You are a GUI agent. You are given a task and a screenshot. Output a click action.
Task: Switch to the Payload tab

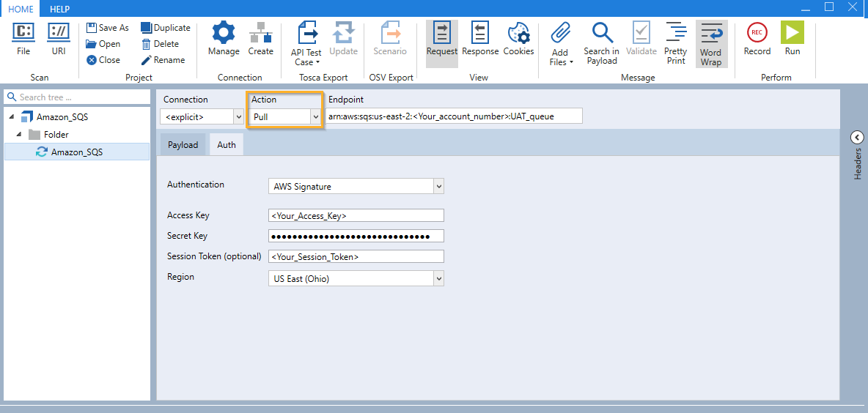pos(183,145)
